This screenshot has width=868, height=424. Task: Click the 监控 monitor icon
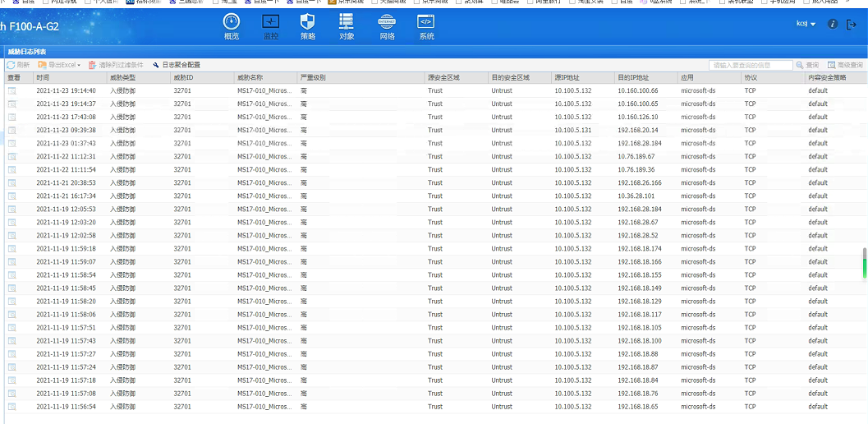270,23
